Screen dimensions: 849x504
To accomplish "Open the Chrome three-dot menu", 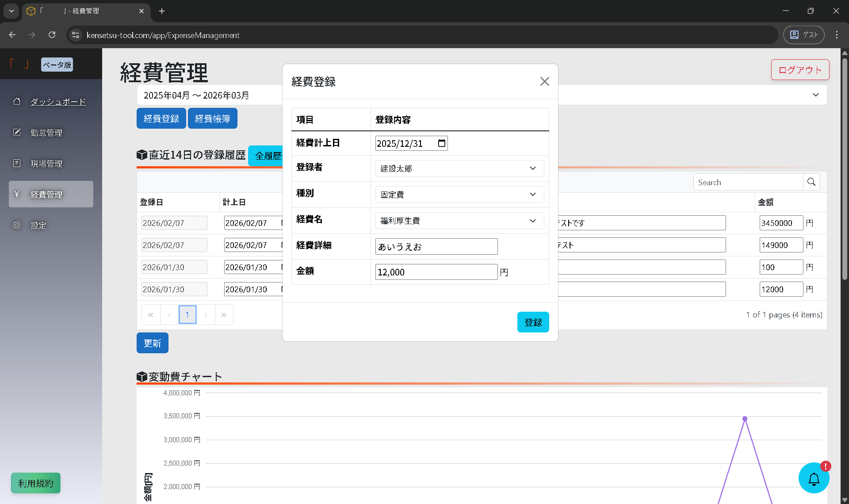I will click(x=837, y=34).
